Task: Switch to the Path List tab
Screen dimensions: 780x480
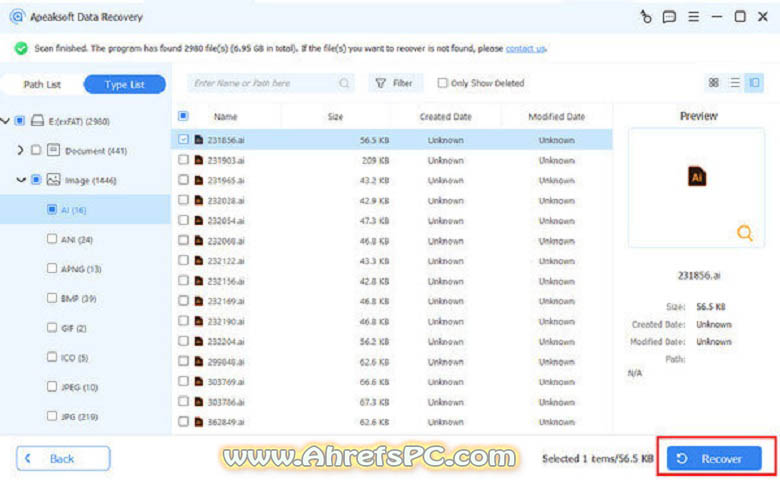Action: tap(42, 85)
